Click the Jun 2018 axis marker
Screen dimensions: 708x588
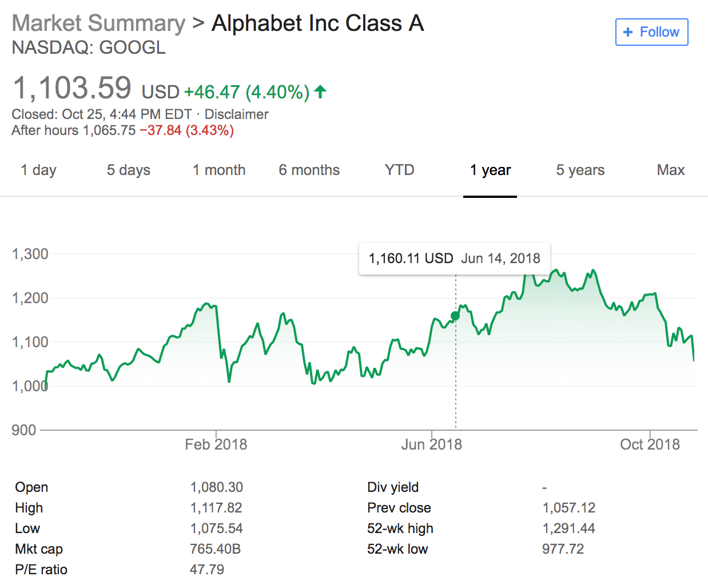pyautogui.click(x=432, y=444)
